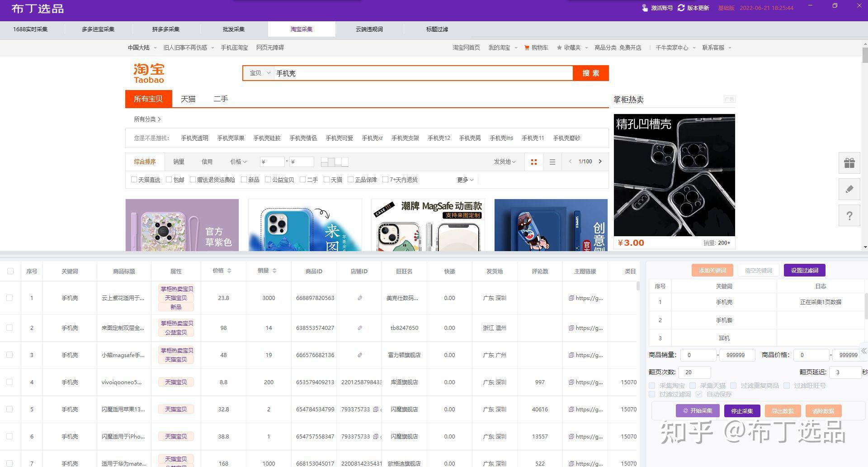Switch to grid view icon in Taobao results
The width and height of the screenshot is (868, 467).
(x=534, y=162)
